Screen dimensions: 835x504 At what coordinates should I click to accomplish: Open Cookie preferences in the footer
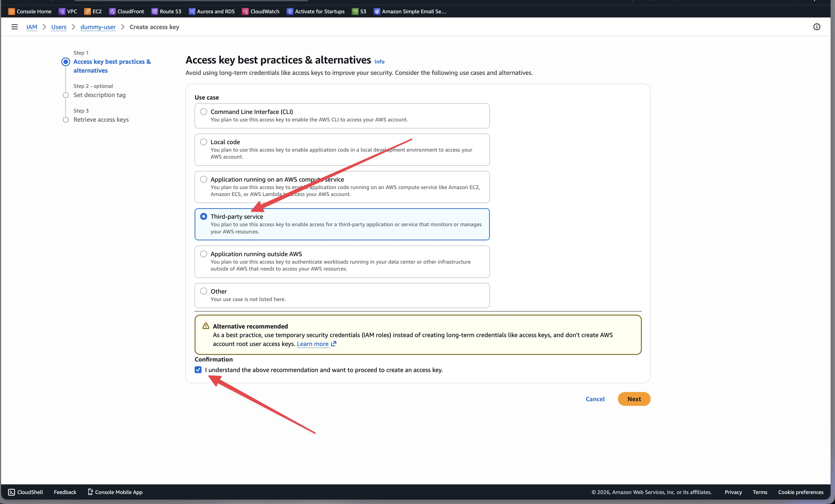coord(801,492)
